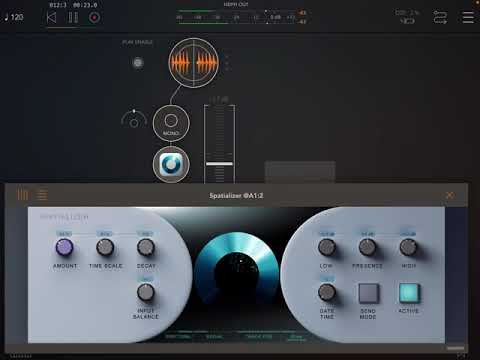This screenshot has height=360, width=480.
Task: Click the value field above AMOUNT knob
Action: (x=64, y=234)
